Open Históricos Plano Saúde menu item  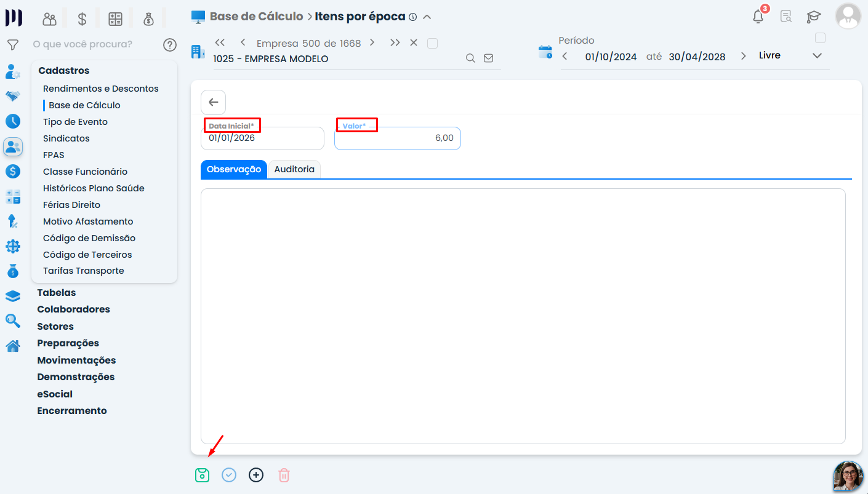[94, 188]
